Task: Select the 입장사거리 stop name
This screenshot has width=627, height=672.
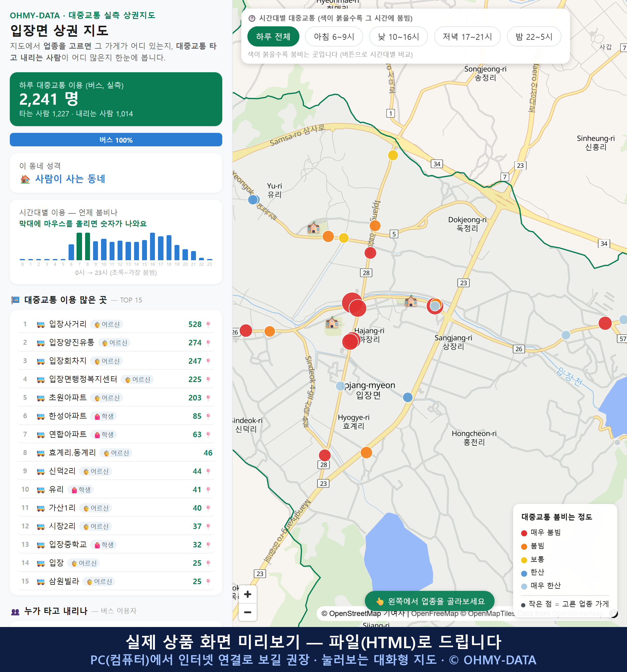Action: point(68,324)
